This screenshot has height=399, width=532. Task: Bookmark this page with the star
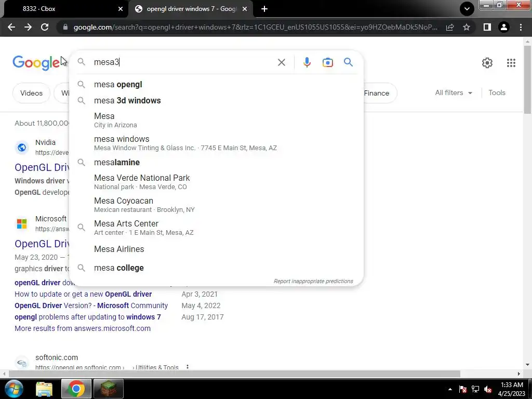(x=467, y=27)
